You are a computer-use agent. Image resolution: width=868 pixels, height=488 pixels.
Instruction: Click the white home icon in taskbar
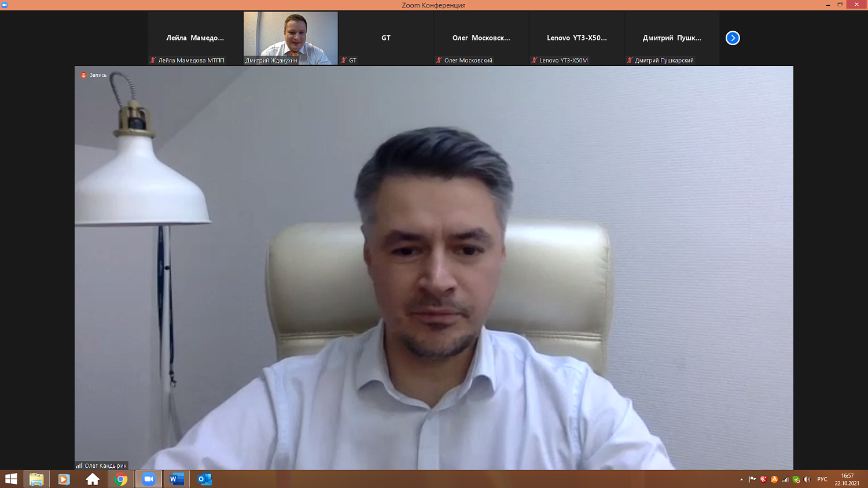(x=93, y=479)
